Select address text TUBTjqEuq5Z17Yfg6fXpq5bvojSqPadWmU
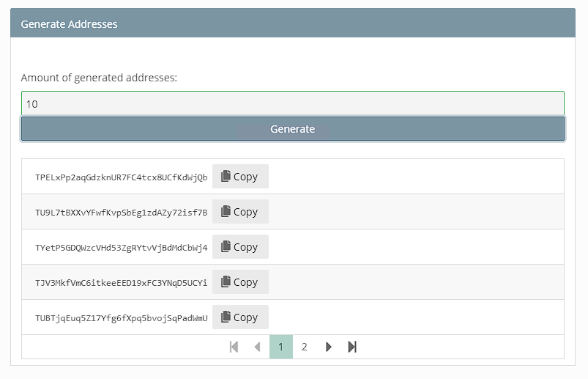 (x=121, y=318)
